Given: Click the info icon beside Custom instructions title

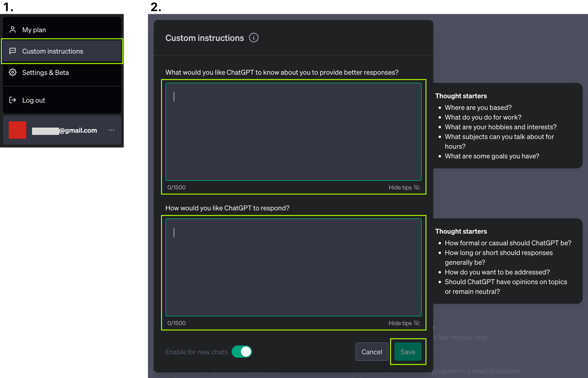Looking at the screenshot, I should [x=253, y=38].
